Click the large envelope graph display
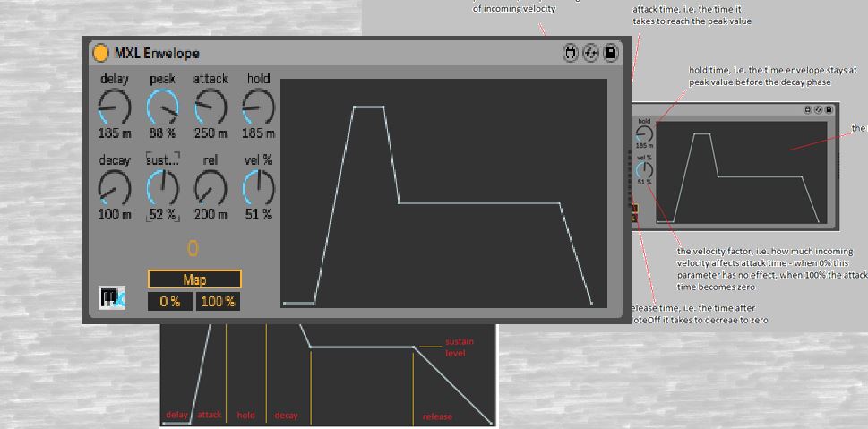The image size is (868, 429). point(443,193)
